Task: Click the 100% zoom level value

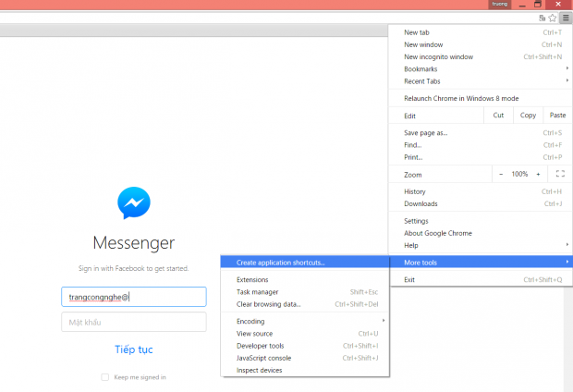Action: 519,174
